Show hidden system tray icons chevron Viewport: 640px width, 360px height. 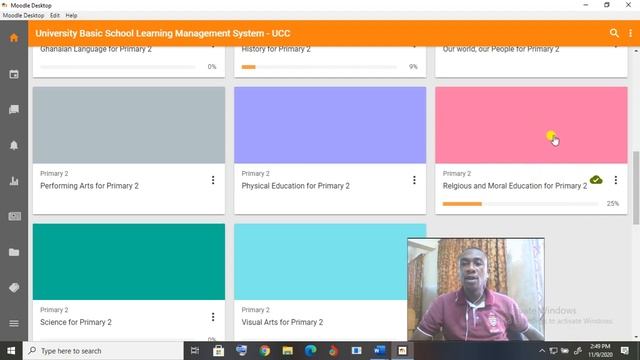542,351
